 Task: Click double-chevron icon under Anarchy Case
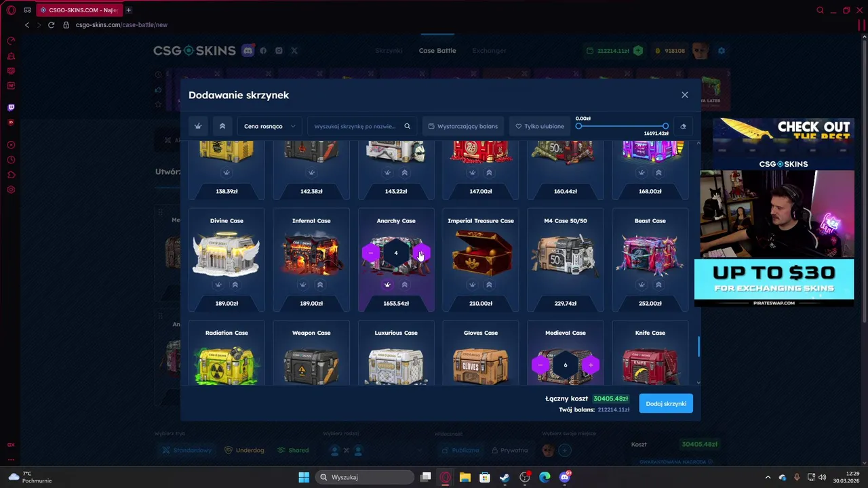(x=404, y=285)
